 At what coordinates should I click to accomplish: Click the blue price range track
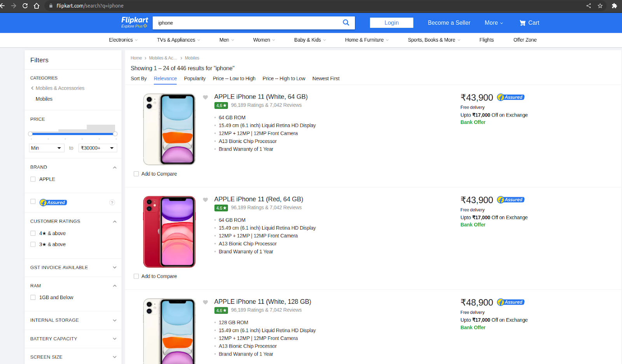[73, 134]
